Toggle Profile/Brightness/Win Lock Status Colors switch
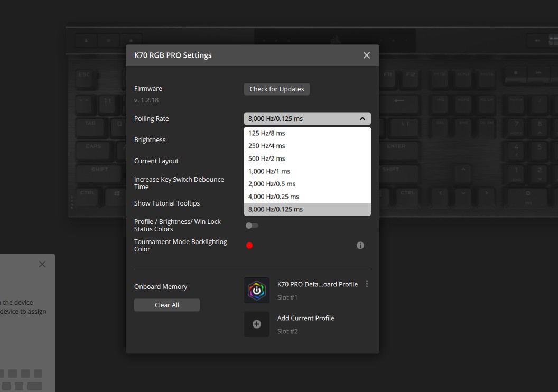The image size is (558, 392). pos(252,226)
